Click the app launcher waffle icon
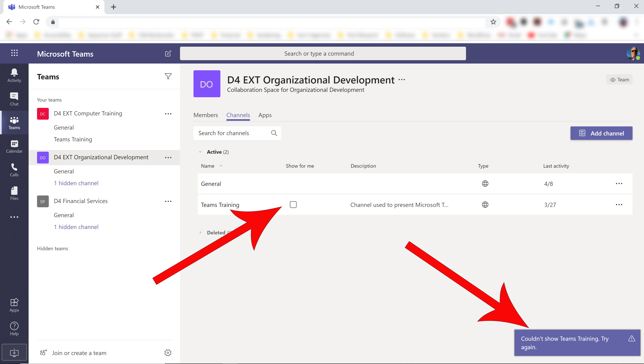This screenshot has height=364, width=644. (x=14, y=53)
